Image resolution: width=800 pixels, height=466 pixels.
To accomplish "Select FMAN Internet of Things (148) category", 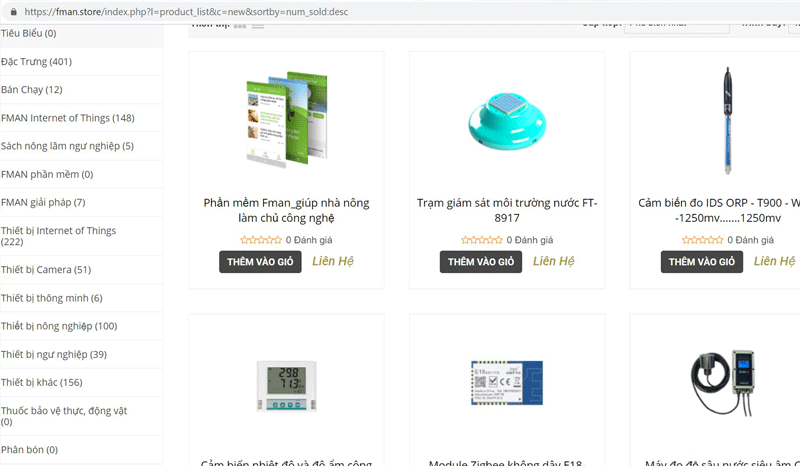I will pyautogui.click(x=68, y=118).
